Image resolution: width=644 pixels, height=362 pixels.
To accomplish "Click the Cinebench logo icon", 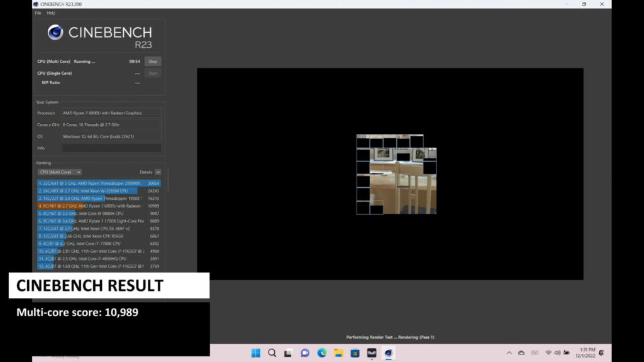I will tap(55, 33).
